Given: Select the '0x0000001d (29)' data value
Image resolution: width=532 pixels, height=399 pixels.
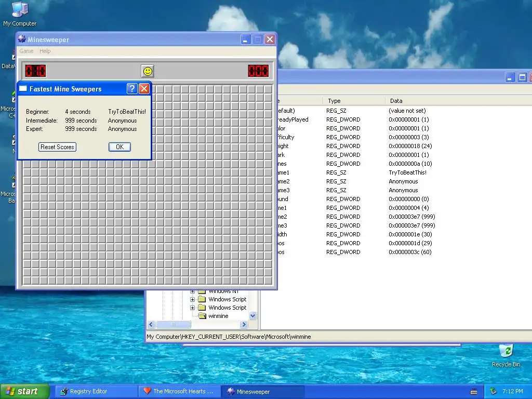Looking at the screenshot, I should [410, 243].
